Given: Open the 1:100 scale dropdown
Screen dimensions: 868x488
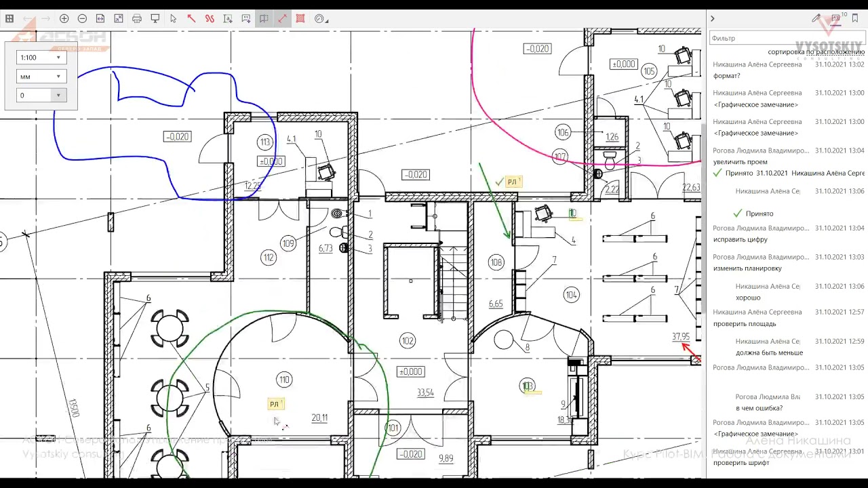Looking at the screenshot, I should (41, 58).
